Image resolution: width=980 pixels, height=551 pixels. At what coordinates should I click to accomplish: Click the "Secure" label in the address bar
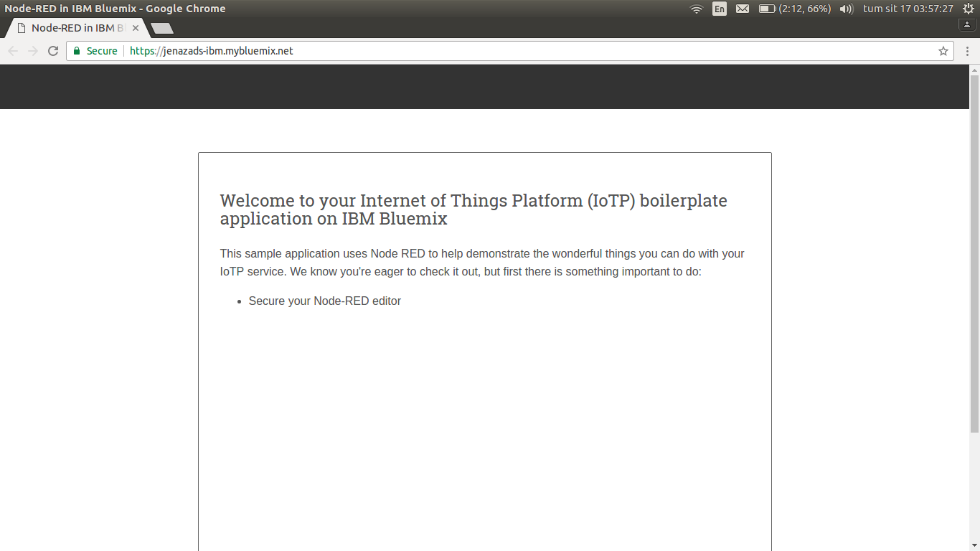[102, 51]
